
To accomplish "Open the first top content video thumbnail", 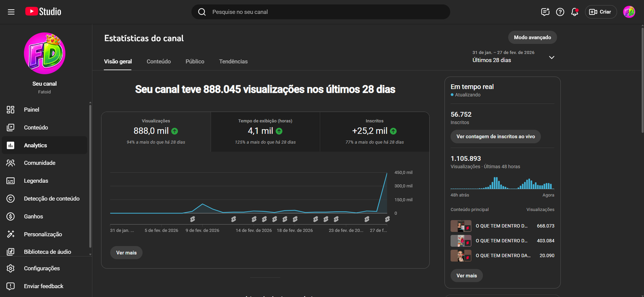I will pyautogui.click(x=461, y=226).
